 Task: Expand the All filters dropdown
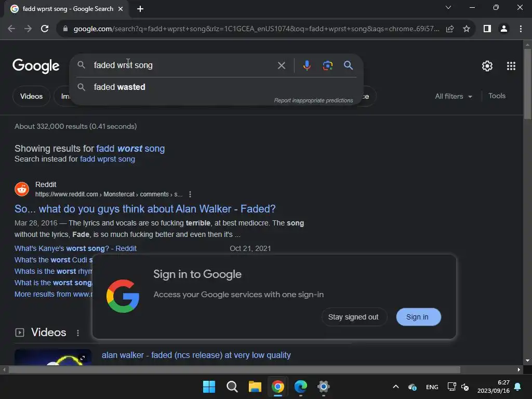point(454,96)
